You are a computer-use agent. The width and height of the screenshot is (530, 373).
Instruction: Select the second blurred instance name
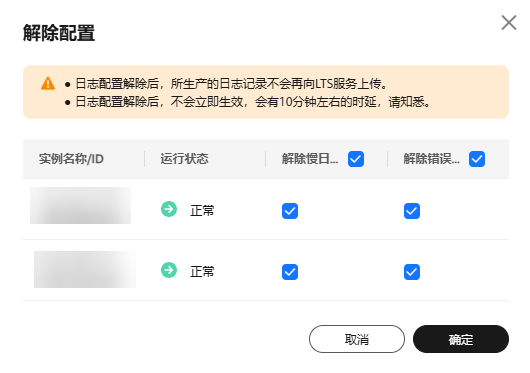85,269
